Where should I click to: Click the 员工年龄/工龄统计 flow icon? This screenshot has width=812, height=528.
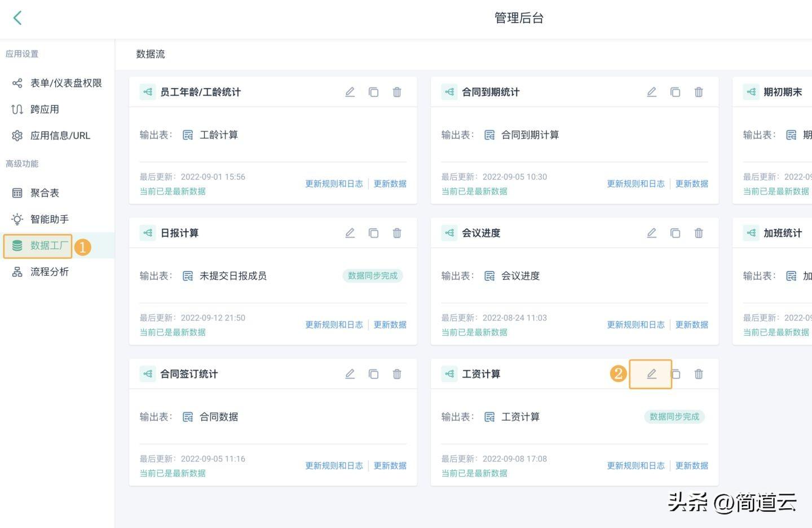(148, 92)
